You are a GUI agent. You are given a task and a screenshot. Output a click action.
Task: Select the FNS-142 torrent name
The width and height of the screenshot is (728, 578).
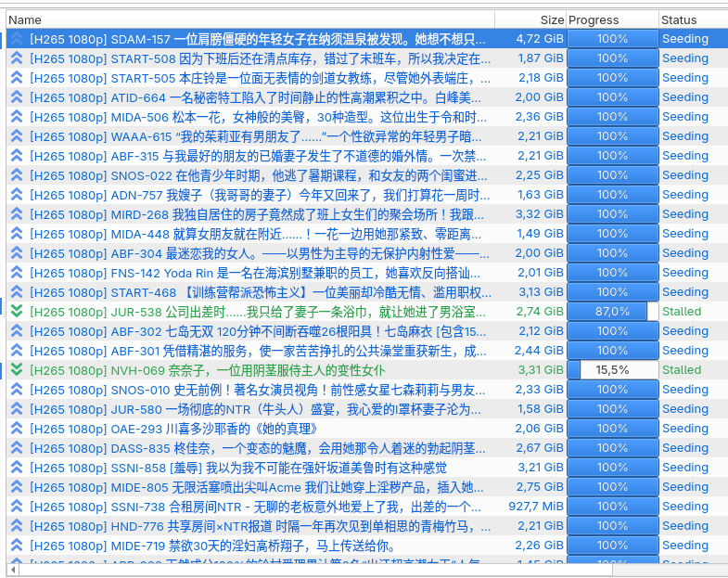tap(255, 273)
